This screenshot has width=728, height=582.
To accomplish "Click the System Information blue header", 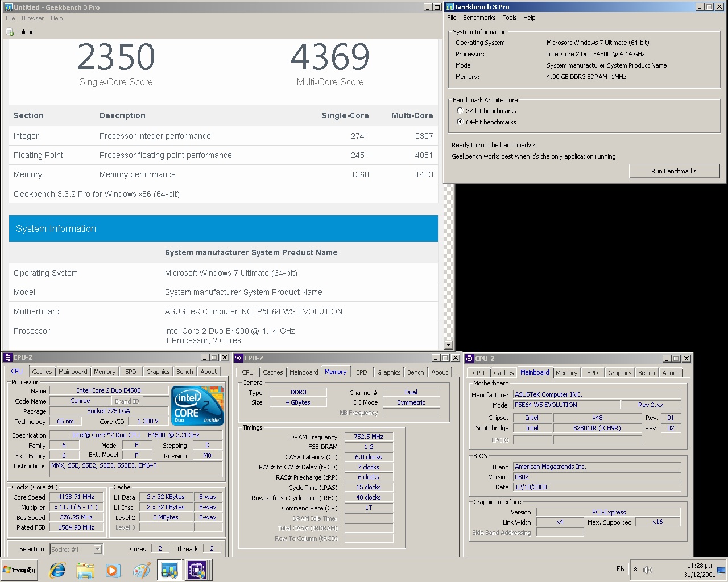I will pyautogui.click(x=224, y=228).
